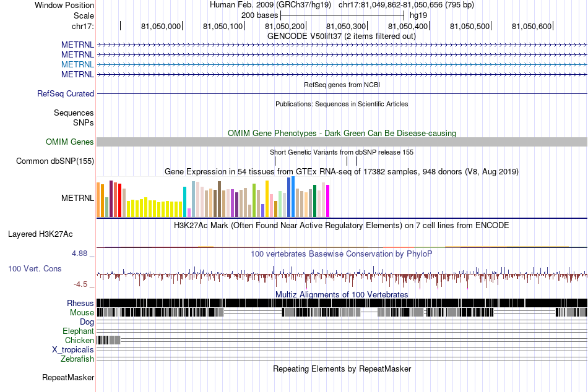Viewport: 588px width, 392px height.
Task: Click the Layered H3K27Ac track label
Action: coord(40,234)
